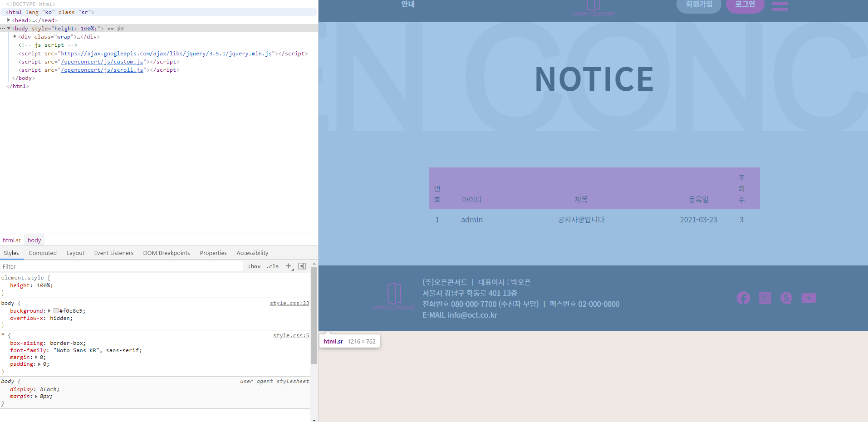Expand the background property shorthand arrow
This screenshot has width=868, height=422.
point(49,311)
